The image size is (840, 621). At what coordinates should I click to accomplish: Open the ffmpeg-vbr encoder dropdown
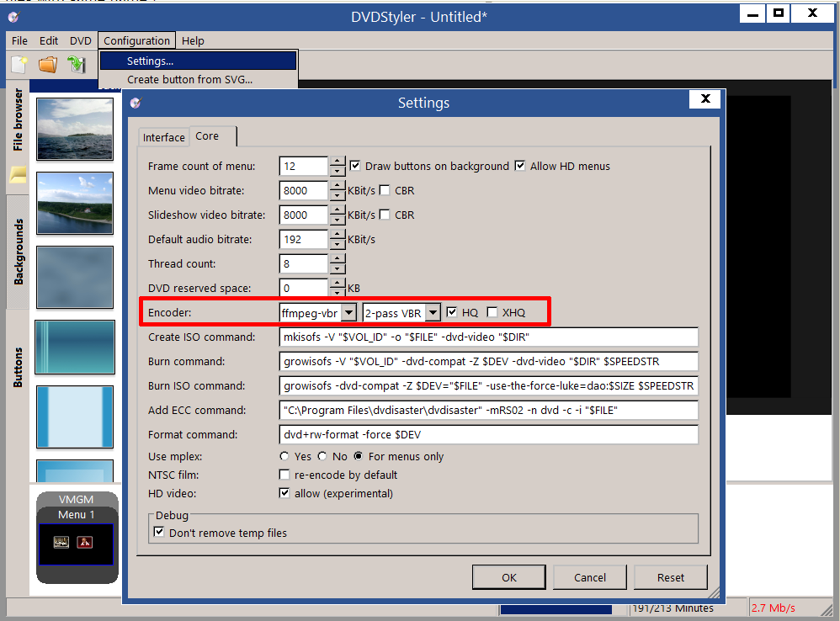pyautogui.click(x=348, y=312)
